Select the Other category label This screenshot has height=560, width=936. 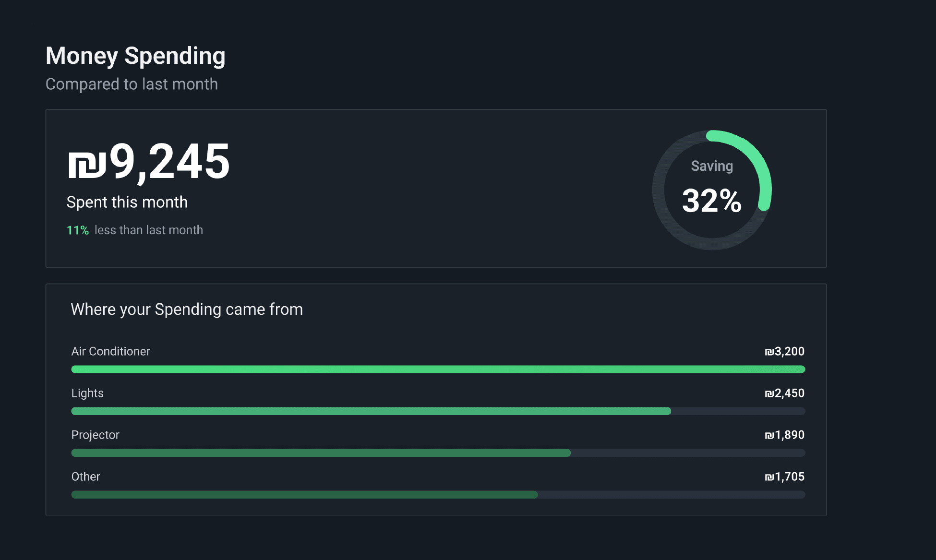[x=85, y=477]
